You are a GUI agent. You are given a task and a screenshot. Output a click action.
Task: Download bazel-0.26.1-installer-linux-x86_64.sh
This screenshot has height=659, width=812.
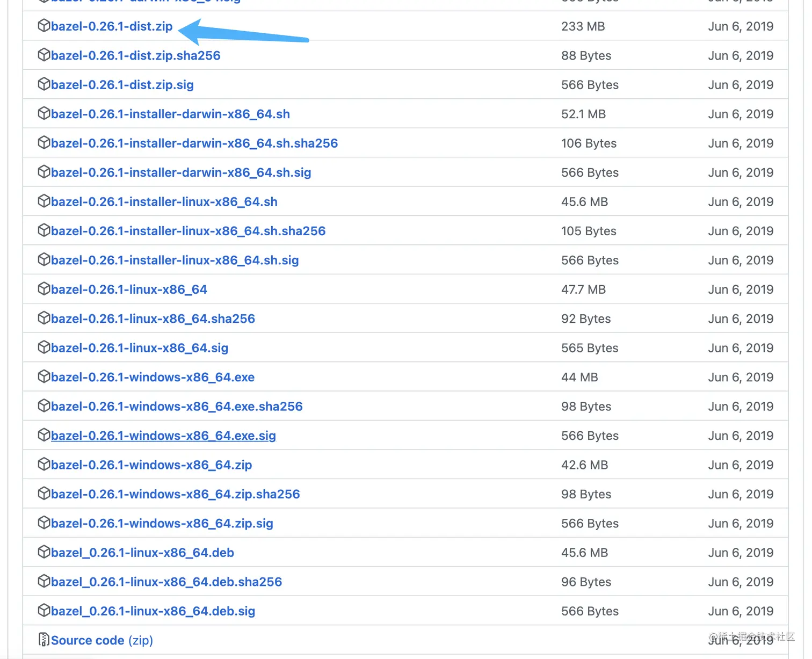tap(164, 202)
